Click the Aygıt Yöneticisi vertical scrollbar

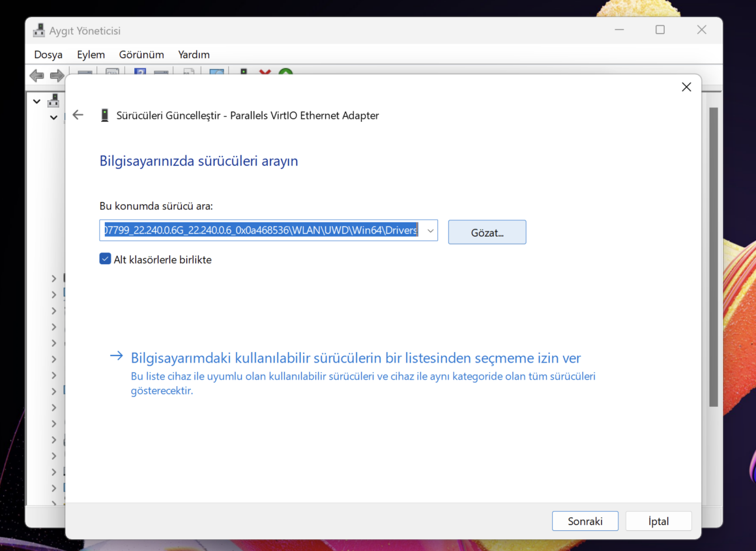[x=714, y=257]
